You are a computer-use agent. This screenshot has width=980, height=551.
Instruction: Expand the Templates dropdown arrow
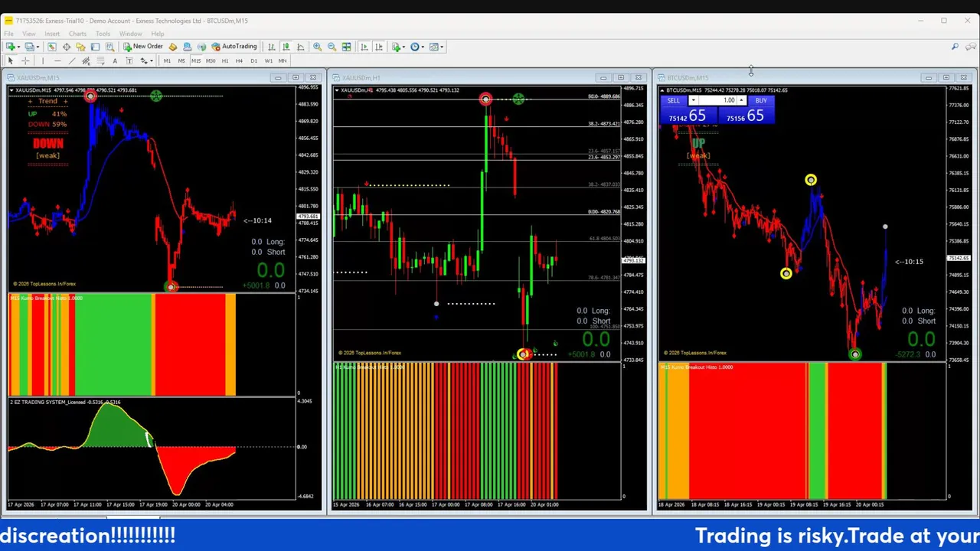(x=442, y=47)
